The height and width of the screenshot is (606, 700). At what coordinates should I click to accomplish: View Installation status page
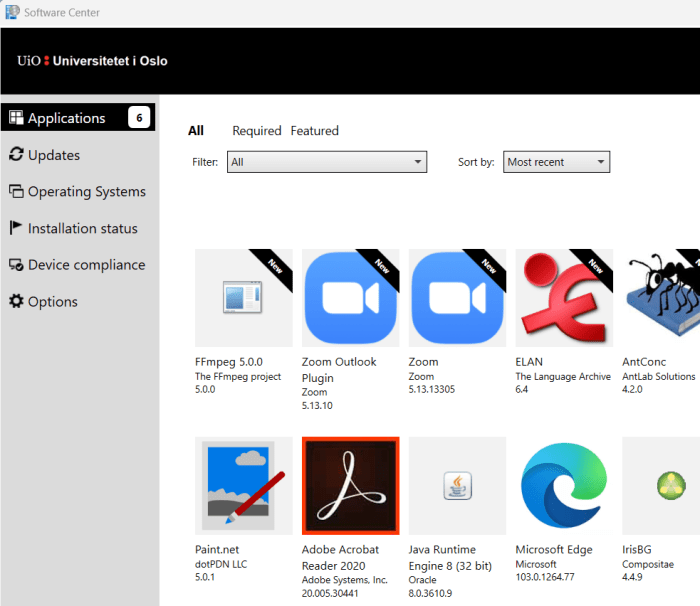[82, 228]
